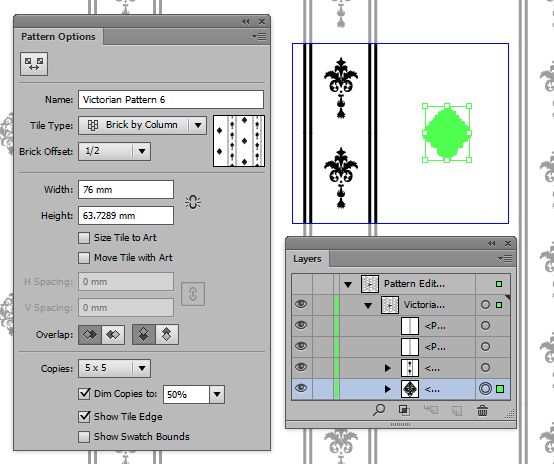
Task: Open the Tile Type dropdown
Action: tap(142, 125)
